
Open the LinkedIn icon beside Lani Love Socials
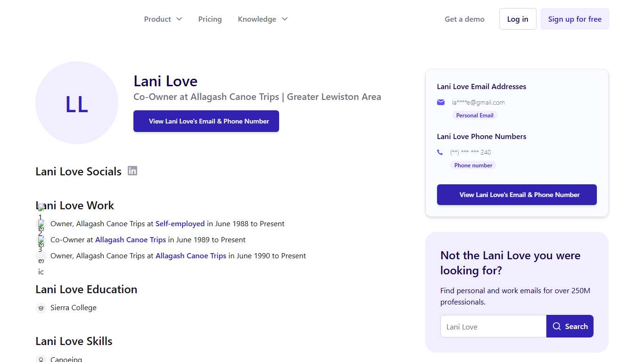tap(132, 171)
